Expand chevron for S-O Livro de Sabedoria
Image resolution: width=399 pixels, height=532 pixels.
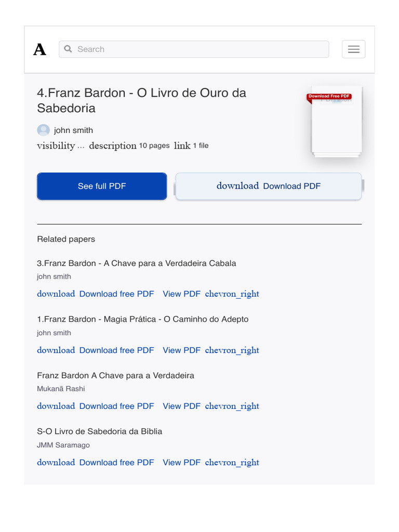232,462
